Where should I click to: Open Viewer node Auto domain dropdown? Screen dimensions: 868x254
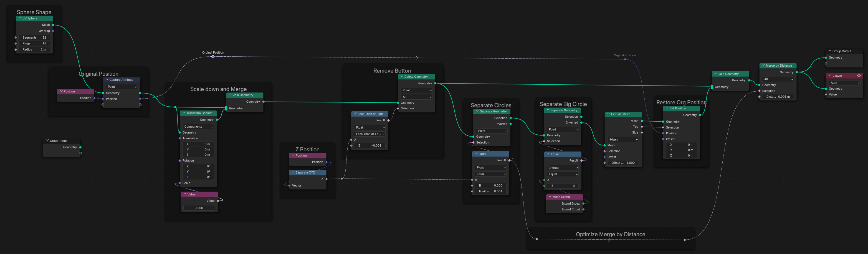(844, 83)
